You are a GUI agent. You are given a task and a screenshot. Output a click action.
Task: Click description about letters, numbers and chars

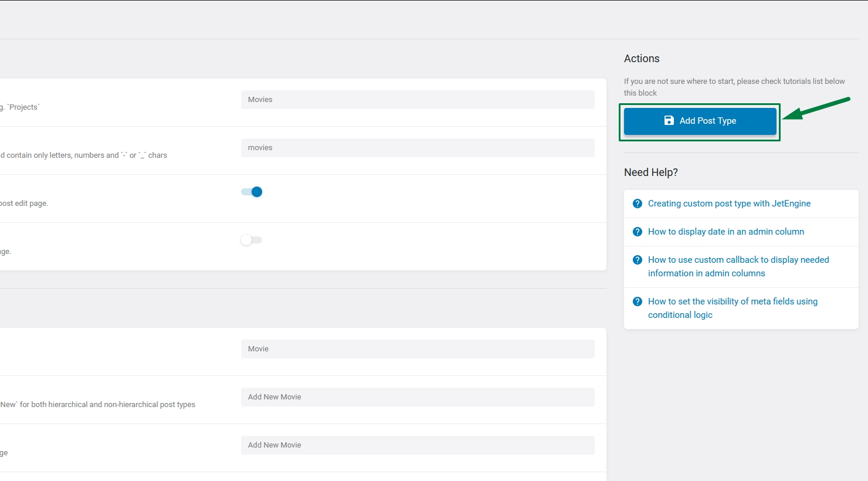83,155
